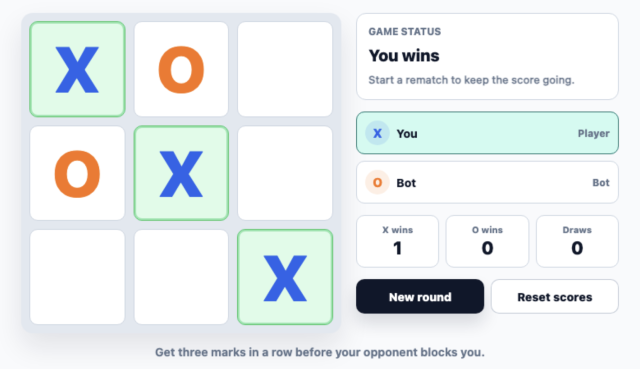The image size is (640, 369).
Task: Click the round O badge beside Bot
Action: (x=377, y=182)
